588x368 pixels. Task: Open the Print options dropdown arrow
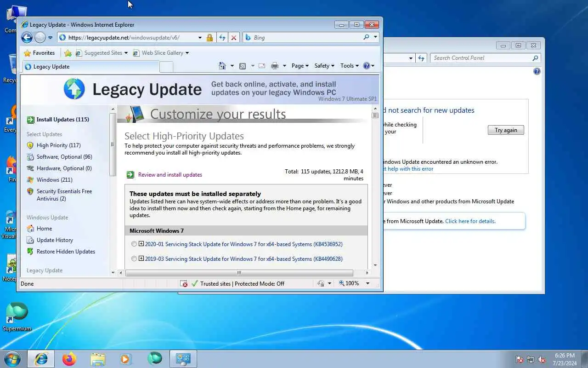pyautogui.click(x=284, y=66)
